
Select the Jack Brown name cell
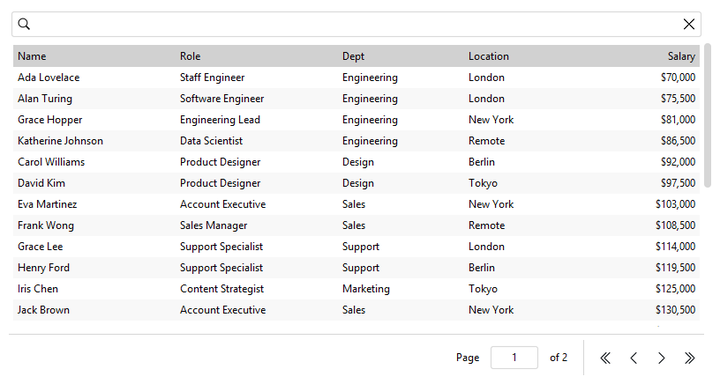point(94,310)
